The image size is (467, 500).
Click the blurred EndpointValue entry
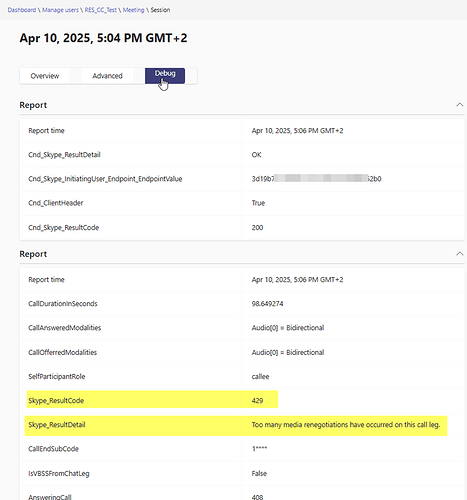pyautogui.click(x=316, y=179)
